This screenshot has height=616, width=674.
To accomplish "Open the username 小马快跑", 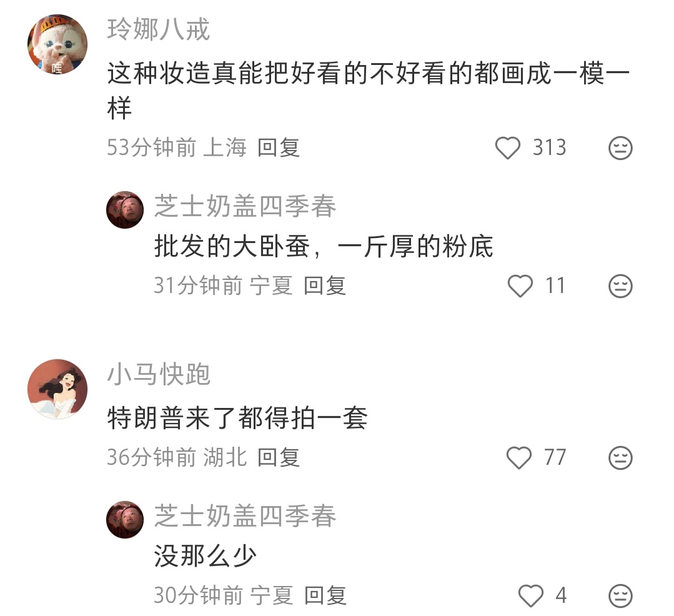I will point(159,374).
